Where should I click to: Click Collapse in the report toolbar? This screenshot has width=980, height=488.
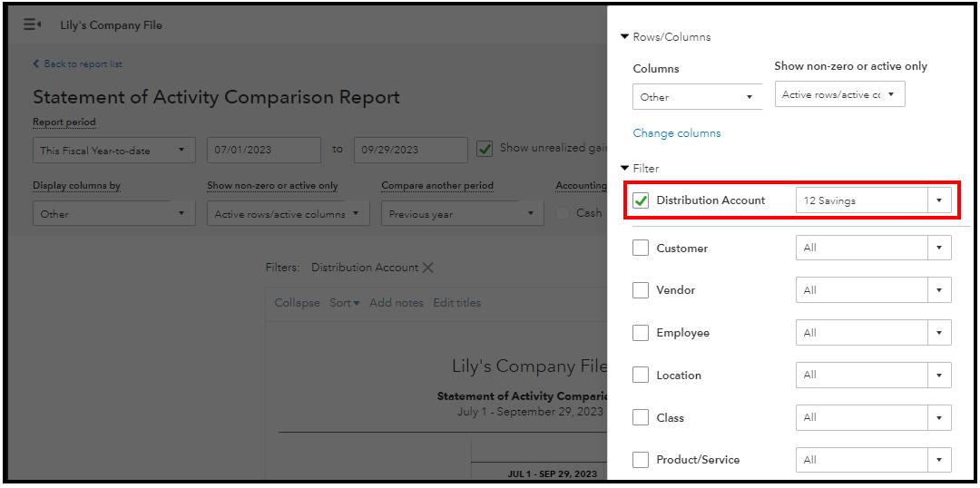[298, 303]
